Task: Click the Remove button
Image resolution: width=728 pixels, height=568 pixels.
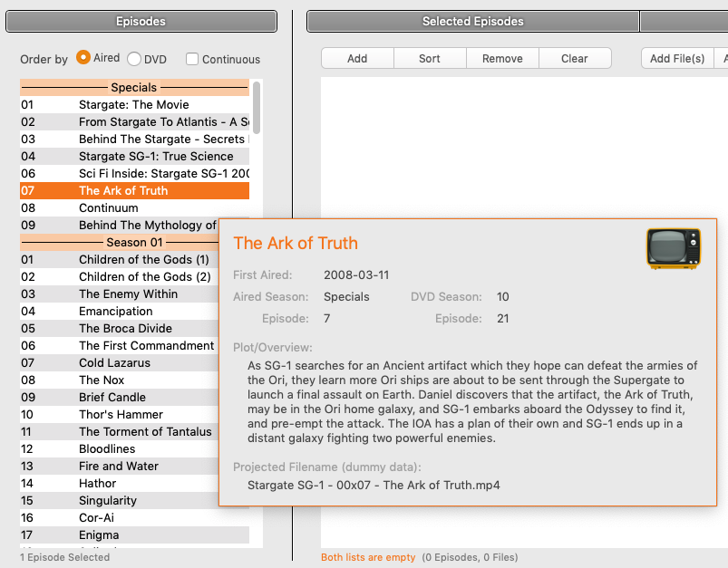Action: pos(502,59)
